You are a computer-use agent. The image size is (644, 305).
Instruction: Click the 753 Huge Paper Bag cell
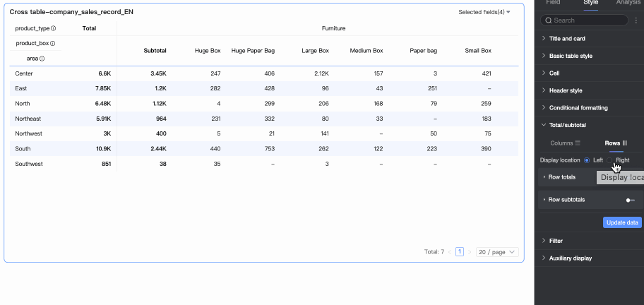270,148
